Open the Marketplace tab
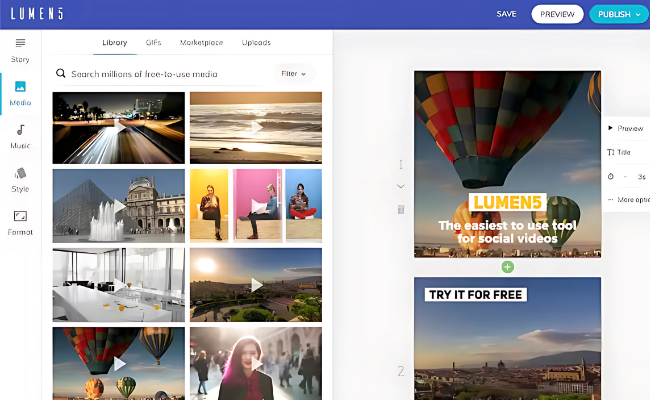 click(201, 42)
